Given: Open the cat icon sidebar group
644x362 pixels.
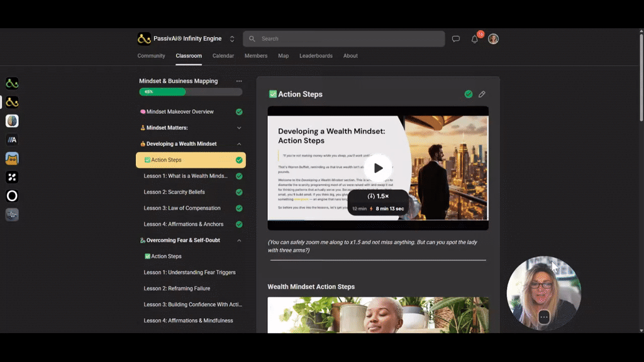Looking at the screenshot, I should point(12,158).
